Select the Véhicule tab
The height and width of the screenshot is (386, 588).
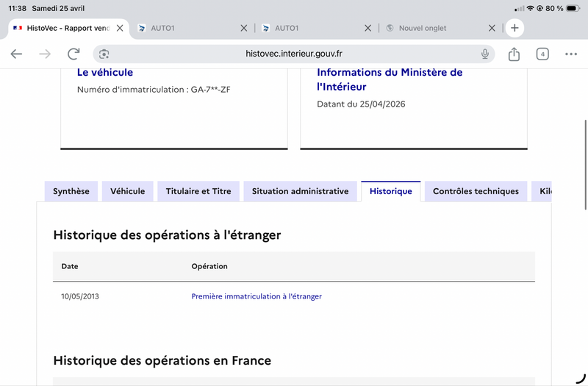click(x=127, y=191)
